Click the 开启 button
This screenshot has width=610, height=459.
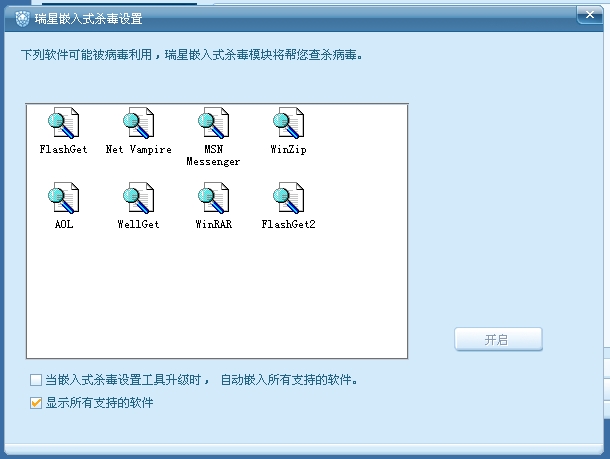point(498,339)
